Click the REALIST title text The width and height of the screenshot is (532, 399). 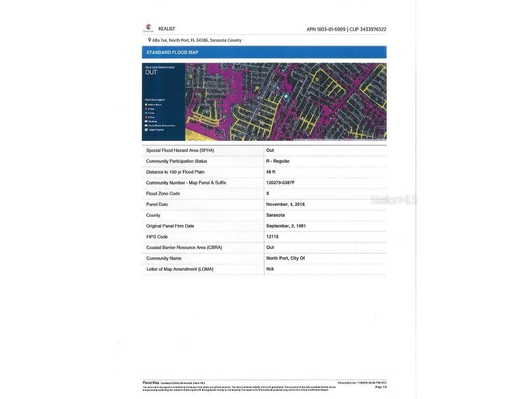(167, 29)
